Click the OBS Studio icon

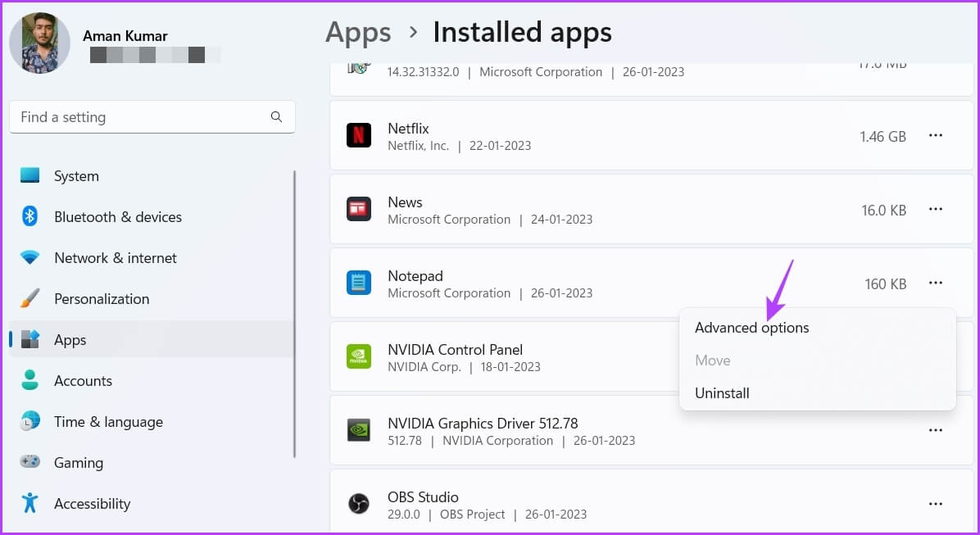[x=359, y=504]
